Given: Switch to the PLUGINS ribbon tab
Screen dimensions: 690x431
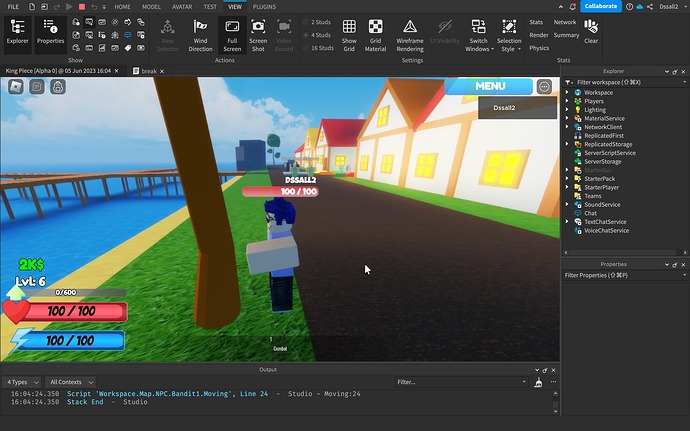Looking at the screenshot, I should tap(264, 7).
